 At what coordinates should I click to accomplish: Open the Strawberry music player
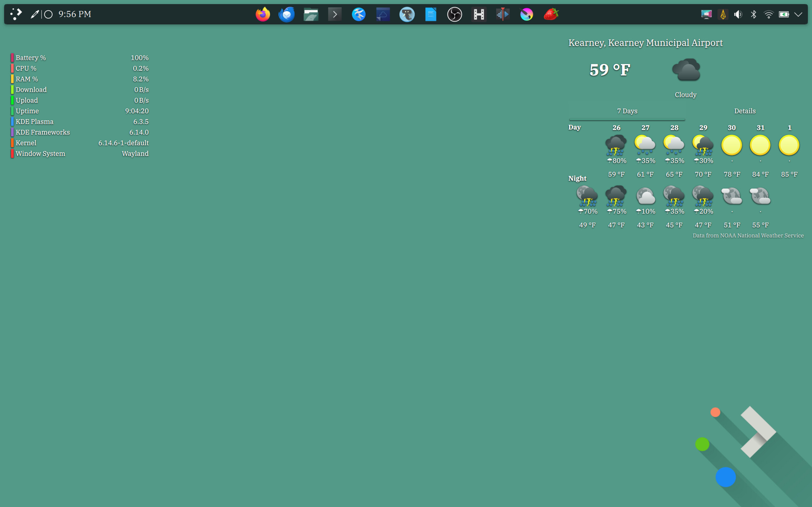[551, 15]
